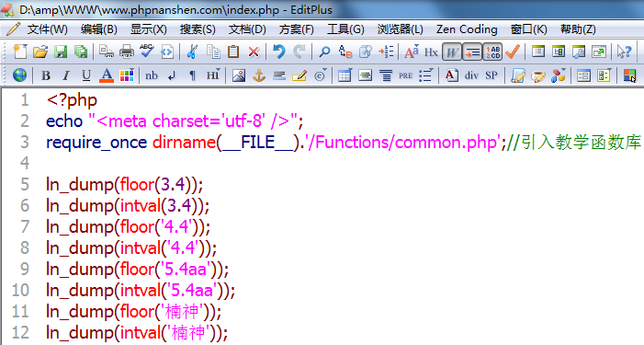Pick font color with the red A
Viewport: 644px width, 345px height.
click(107, 75)
